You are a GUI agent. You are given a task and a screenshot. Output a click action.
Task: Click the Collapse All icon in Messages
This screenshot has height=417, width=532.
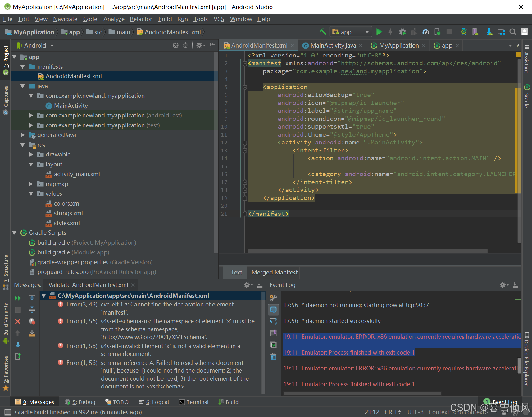tap(32, 310)
